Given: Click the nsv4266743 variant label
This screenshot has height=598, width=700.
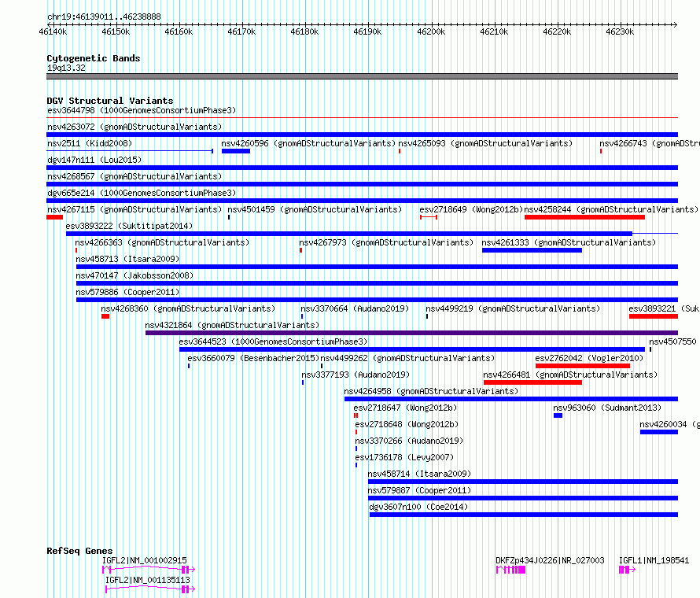Looking at the screenshot, I should click(650, 143).
